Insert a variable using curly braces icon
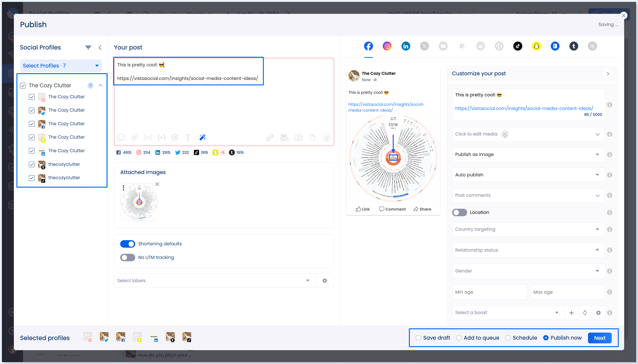 tap(161, 137)
